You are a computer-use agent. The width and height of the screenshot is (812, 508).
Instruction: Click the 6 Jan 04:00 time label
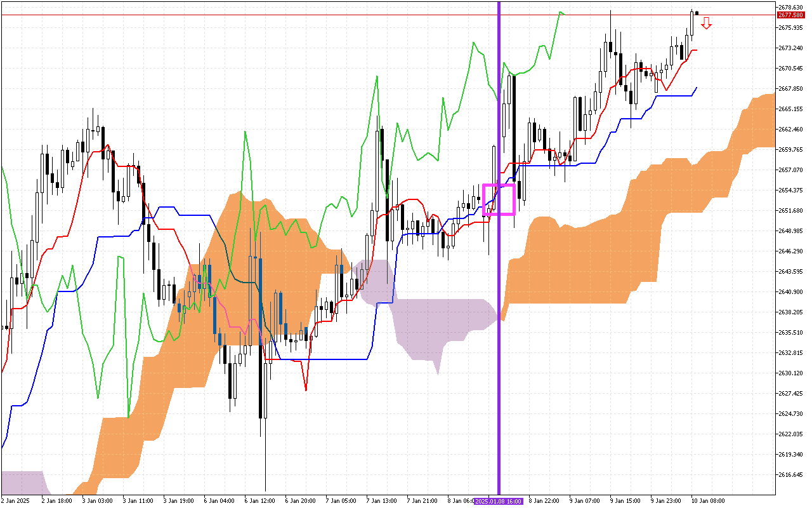[x=221, y=501]
